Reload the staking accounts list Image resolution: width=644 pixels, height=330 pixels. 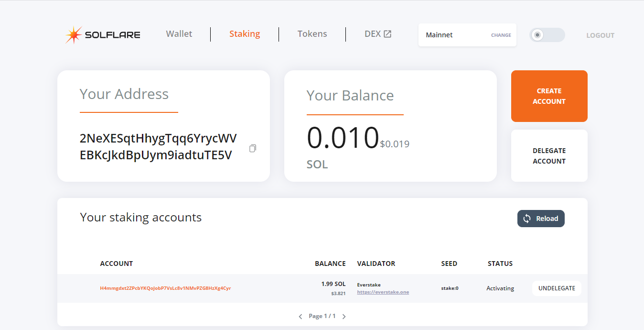click(541, 219)
